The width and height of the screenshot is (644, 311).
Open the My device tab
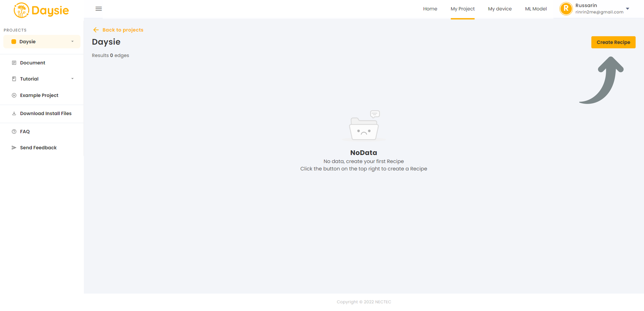(500, 9)
